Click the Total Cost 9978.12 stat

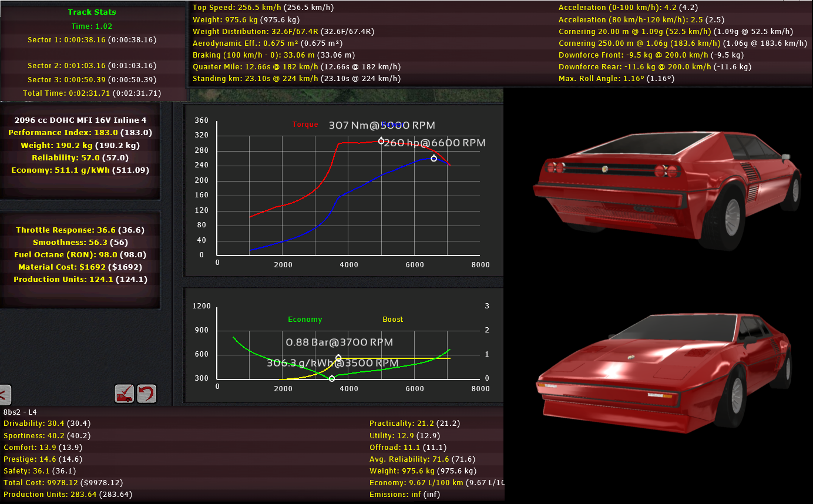[x=63, y=482]
